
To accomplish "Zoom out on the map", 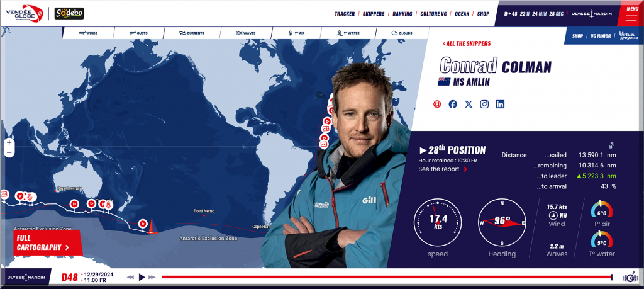I will (9, 152).
